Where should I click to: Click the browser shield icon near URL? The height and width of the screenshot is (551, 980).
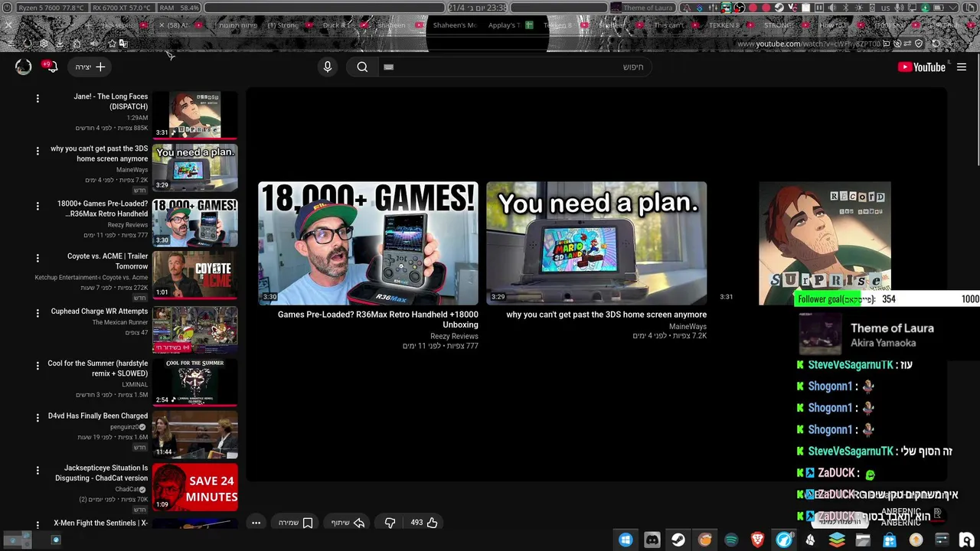(919, 44)
